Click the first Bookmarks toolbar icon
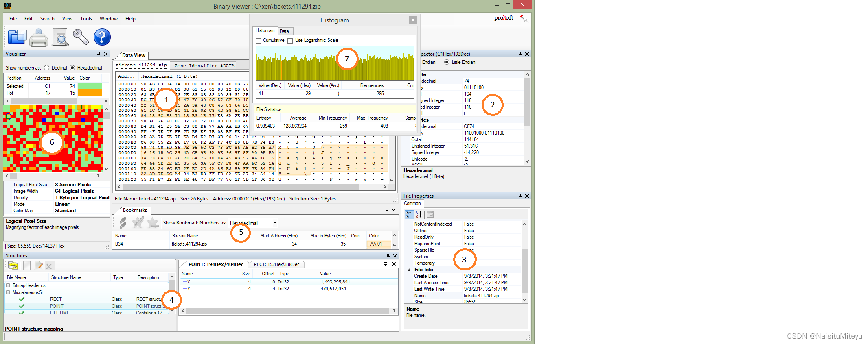 click(x=123, y=222)
